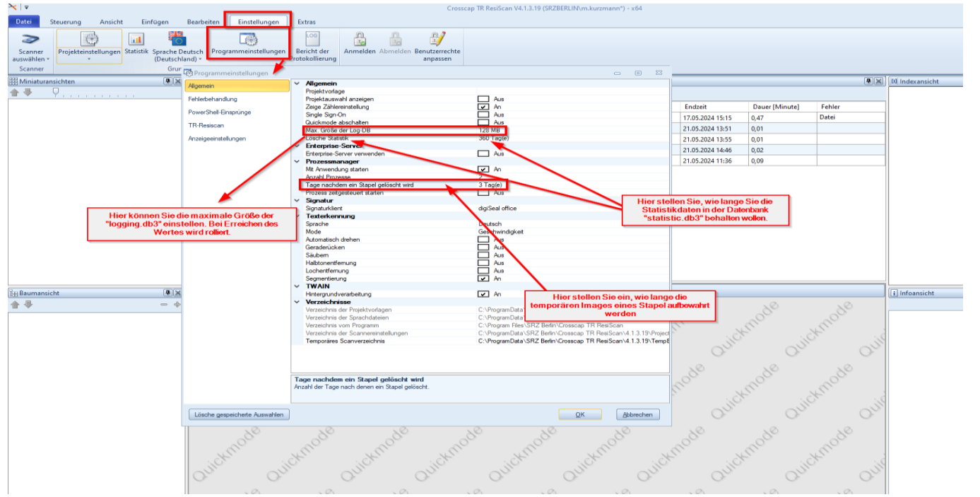Open Projekteinstellungen in the ribbon
This screenshot has width=980, height=497.
point(89,46)
